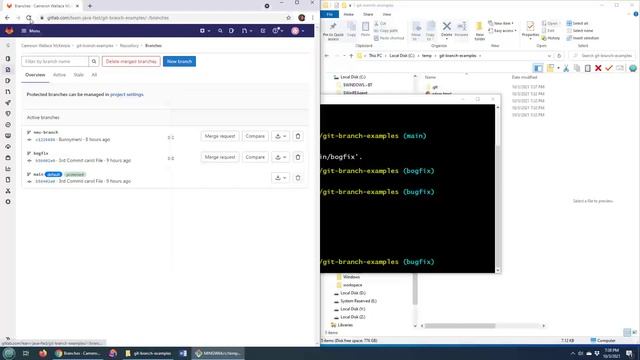640x360 pixels.
Task: Click History in Explorer ribbon
Action: [551, 38]
